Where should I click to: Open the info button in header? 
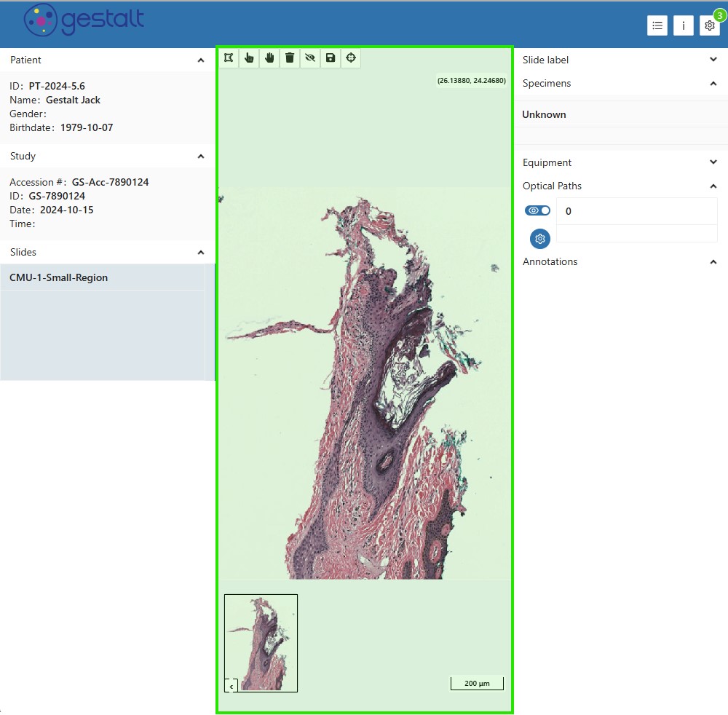684,25
